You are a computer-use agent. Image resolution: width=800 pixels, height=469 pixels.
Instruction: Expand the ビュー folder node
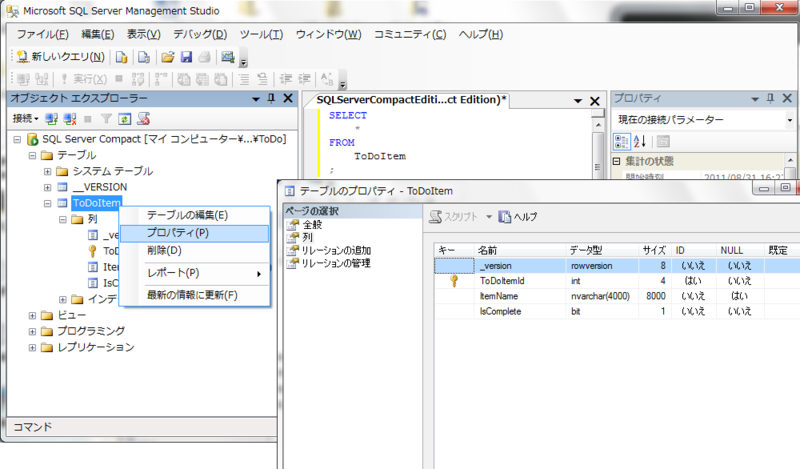[x=32, y=315]
